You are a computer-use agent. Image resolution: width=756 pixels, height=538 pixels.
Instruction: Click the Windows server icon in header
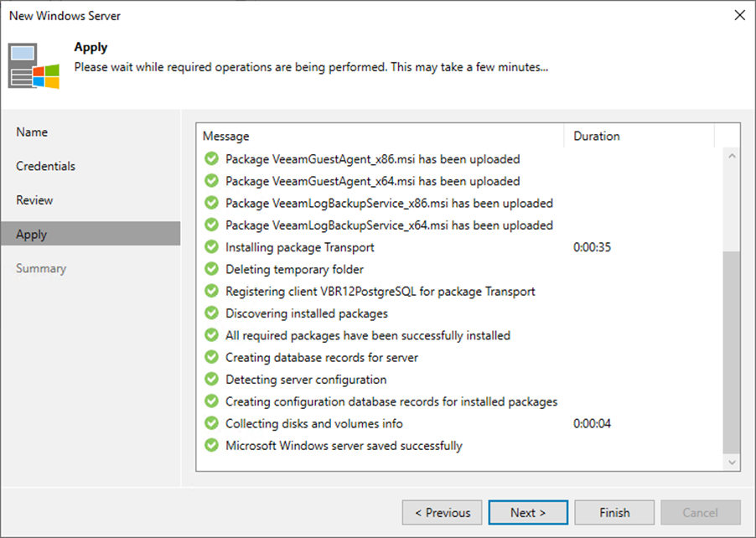(x=34, y=66)
